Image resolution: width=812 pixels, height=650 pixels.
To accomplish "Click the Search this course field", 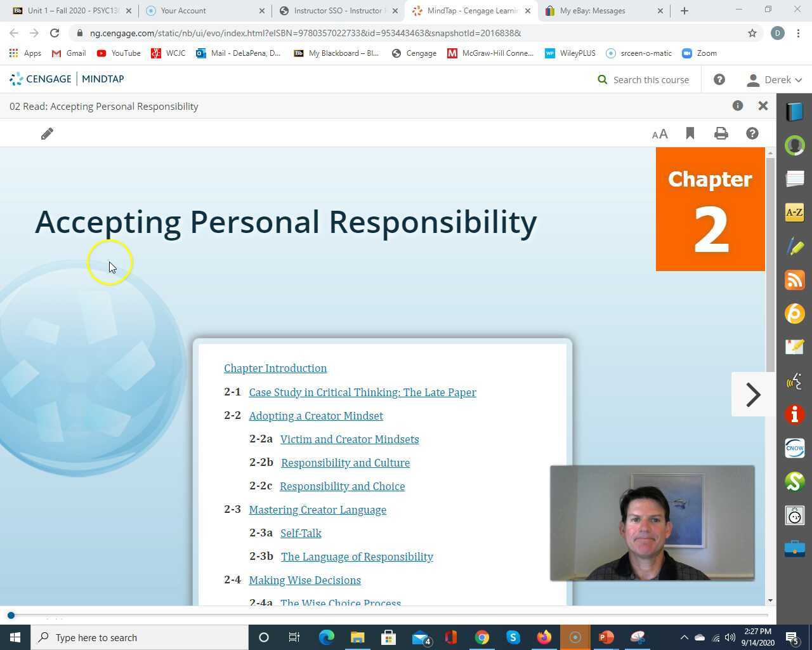I will pyautogui.click(x=651, y=79).
